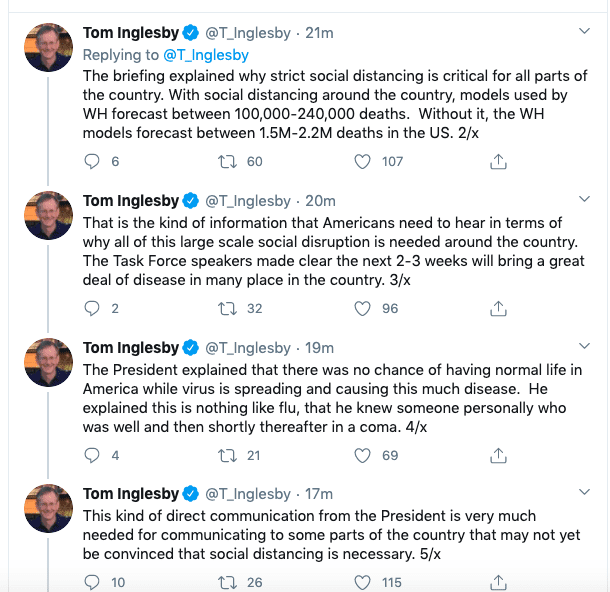Open the dropdown caret on the 19m tweet

585,347
